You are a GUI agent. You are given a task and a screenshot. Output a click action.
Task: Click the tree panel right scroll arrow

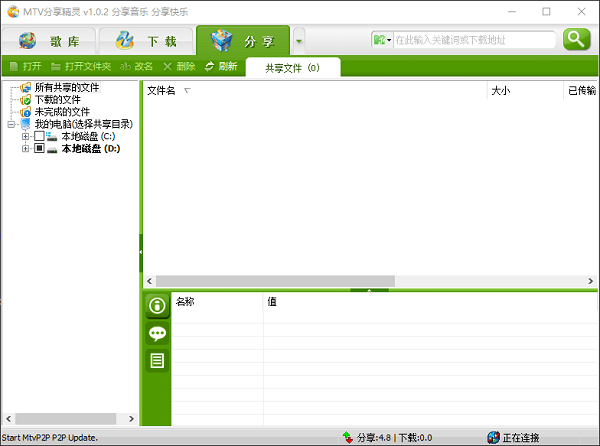131,419
